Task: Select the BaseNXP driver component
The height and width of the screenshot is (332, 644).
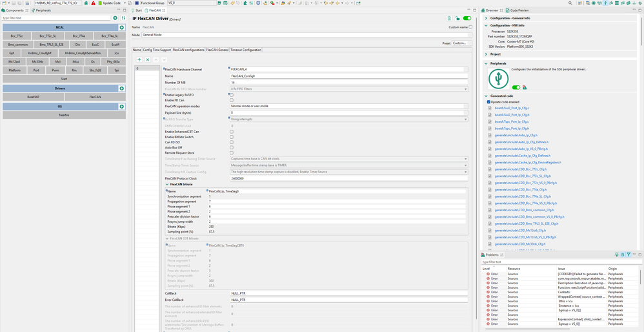Action: [34, 97]
